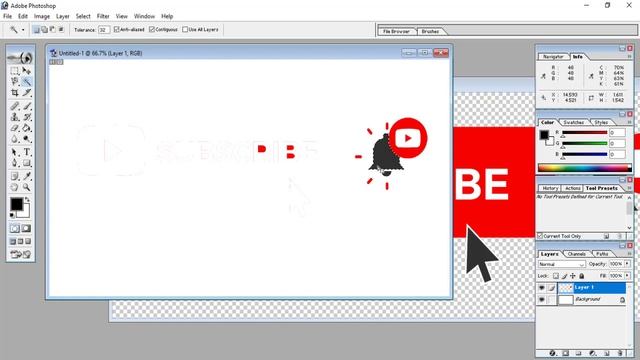Select the Lasso tool
The image size is (640, 360).
pyautogui.click(x=15, y=82)
